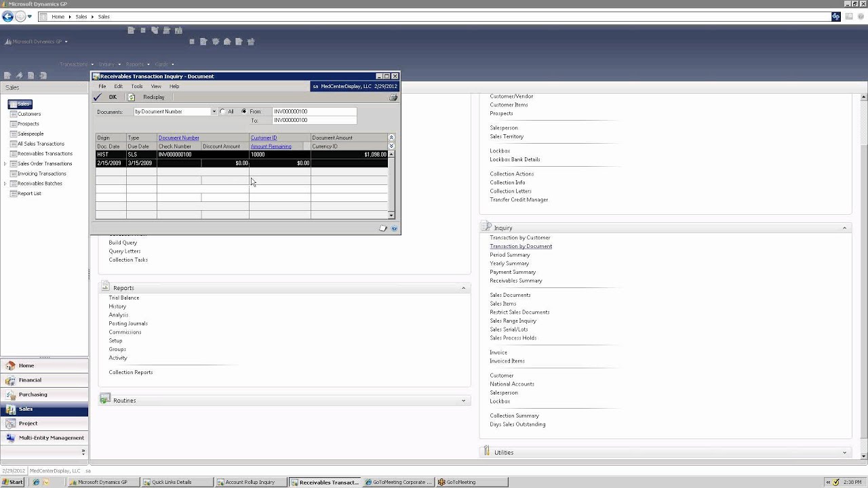
Task: Click the From document number field
Action: (x=314, y=111)
